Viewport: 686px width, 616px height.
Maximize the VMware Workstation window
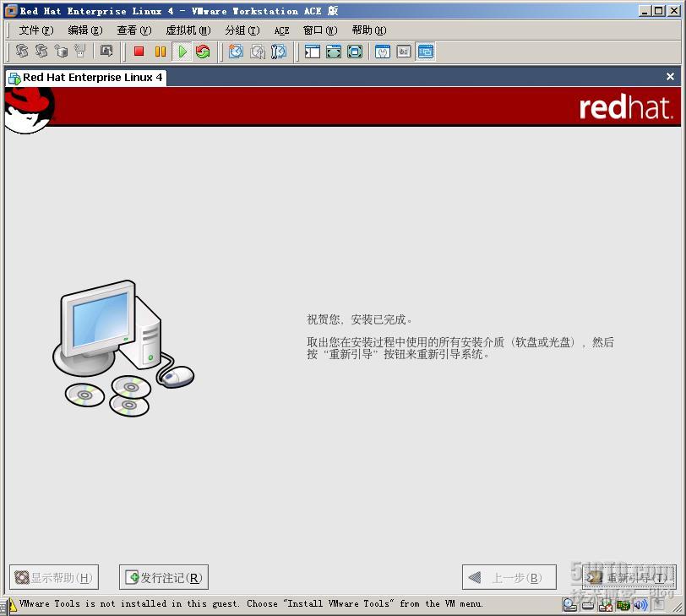click(658, 11)
